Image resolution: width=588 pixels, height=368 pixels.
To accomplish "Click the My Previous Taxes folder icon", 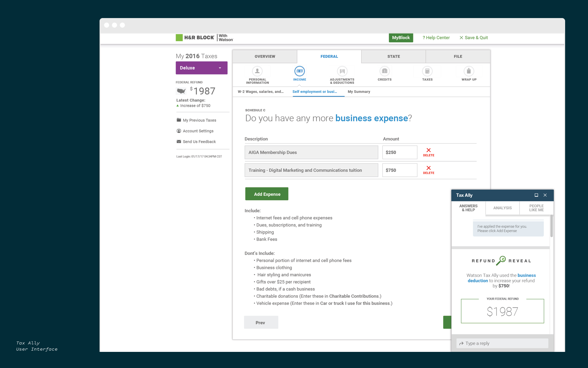I will pyautogui.click(x=179, y=120).
